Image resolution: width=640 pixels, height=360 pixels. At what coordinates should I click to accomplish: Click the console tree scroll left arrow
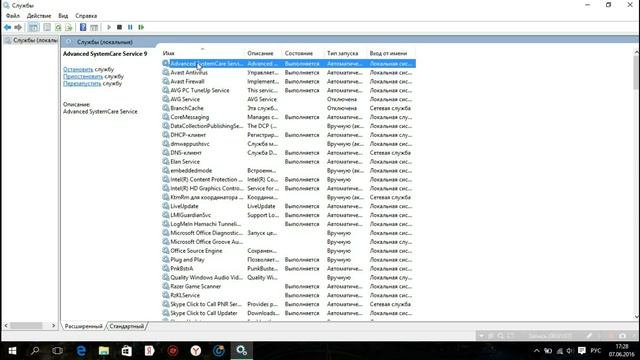pos(6,326)
